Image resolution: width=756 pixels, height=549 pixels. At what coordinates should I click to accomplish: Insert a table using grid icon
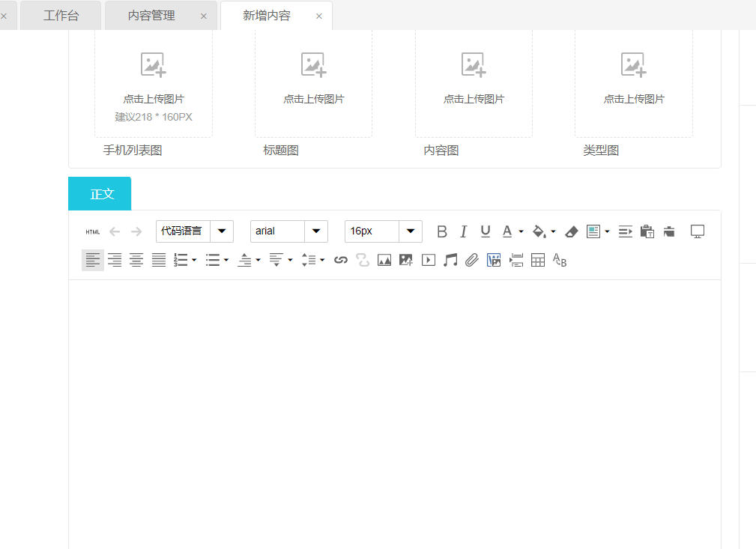click(x=537, y=261)
